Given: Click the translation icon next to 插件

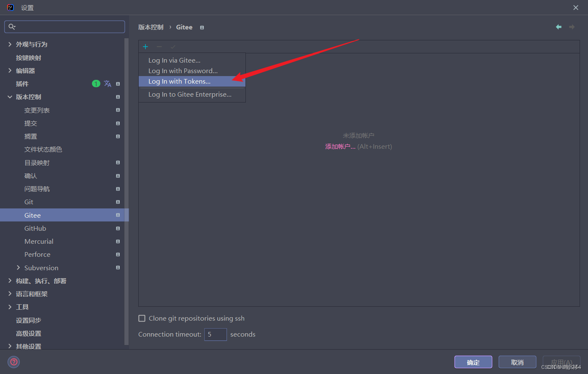Looking at the screenshot, I should pyautogui.click(x=108, y=84).
